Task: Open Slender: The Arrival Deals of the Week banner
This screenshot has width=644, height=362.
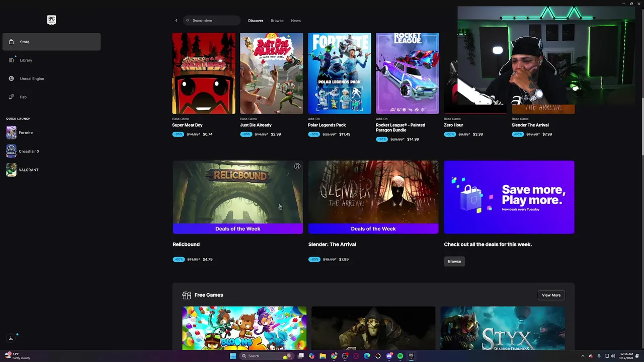Action: click(373, 197)
